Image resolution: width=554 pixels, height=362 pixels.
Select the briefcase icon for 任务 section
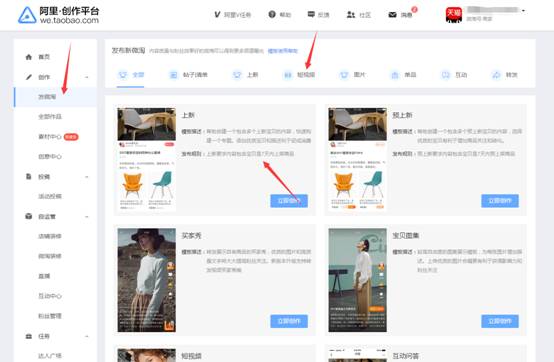29,336
